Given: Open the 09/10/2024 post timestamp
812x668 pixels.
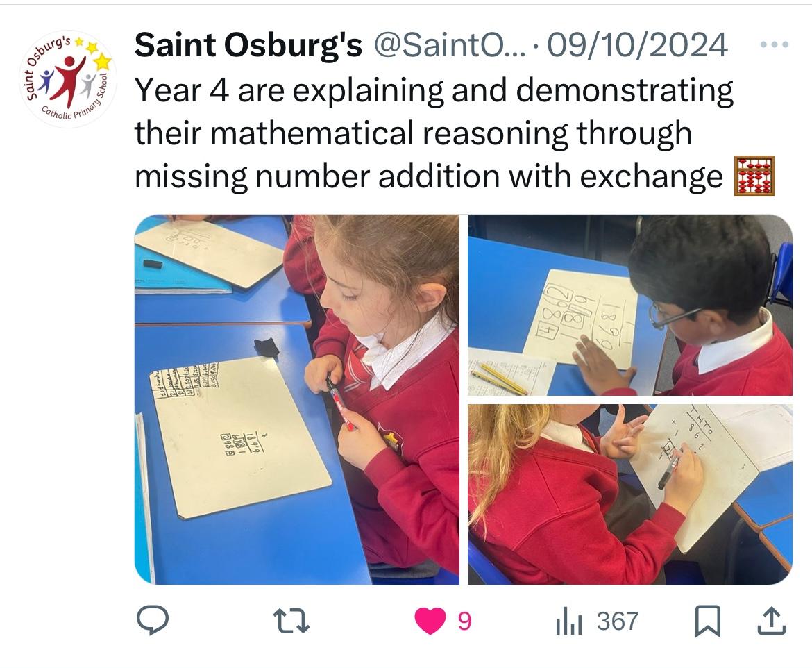Looking at the screenshot, I should click(x=638, y=45).
